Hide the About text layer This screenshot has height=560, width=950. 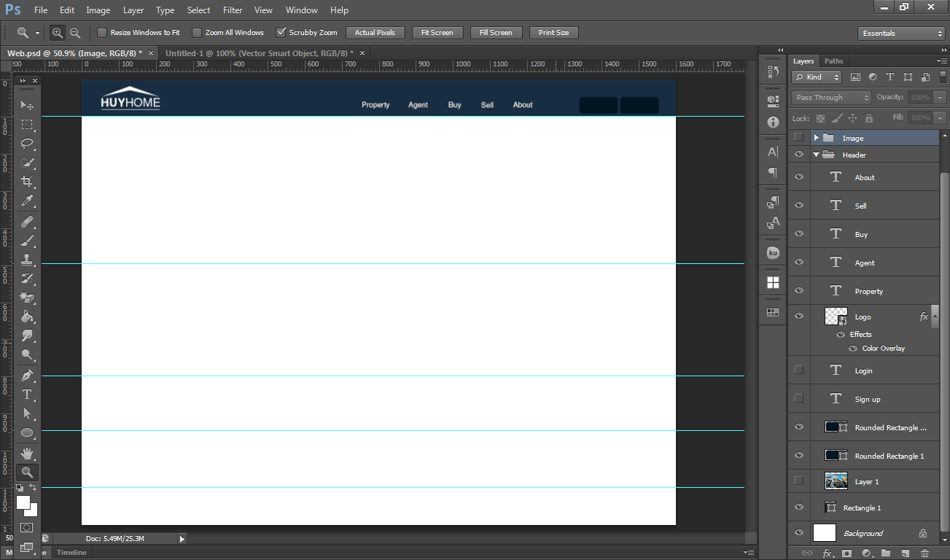pos(799,177)
